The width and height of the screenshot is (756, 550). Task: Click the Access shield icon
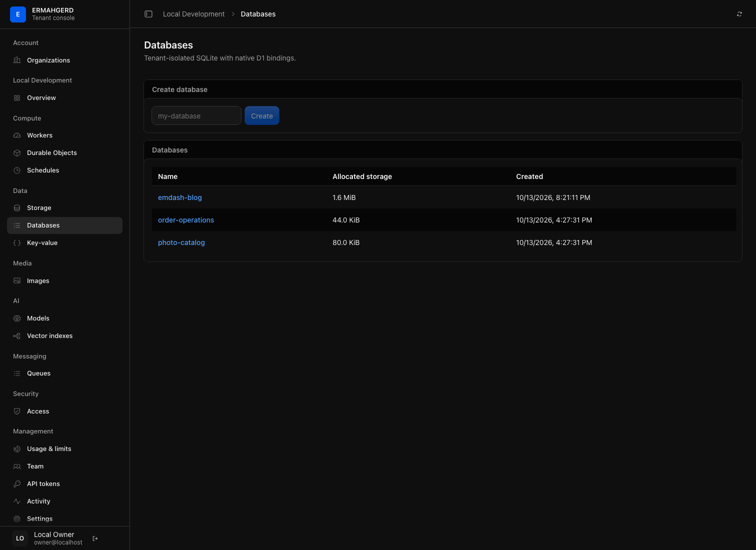[17, 411]
